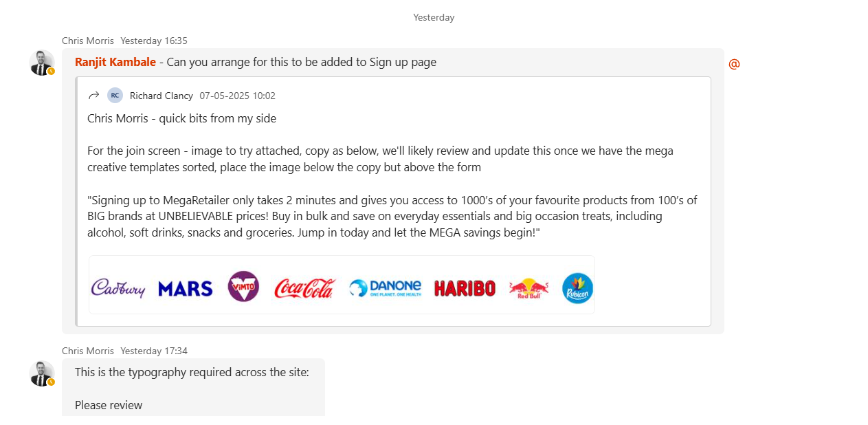Image resolution: width=868 pixels, height=425 pixels.
Task: Click the Chris Morris sender name at 16:35
Action: coord(88,41)
